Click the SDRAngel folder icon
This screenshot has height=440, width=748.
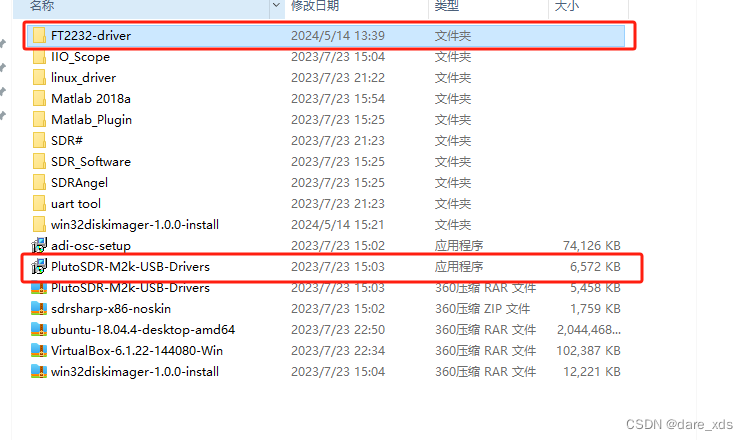pos(39,183)
